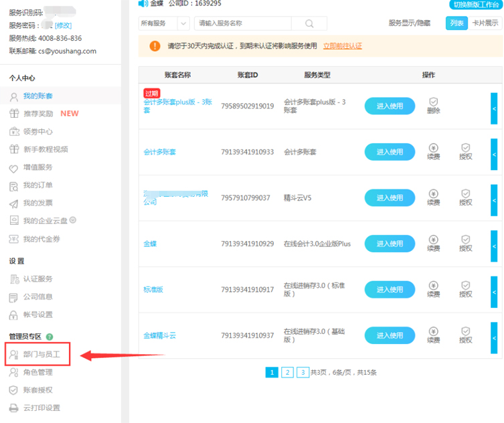Click the [修改] password link
This screenshot has width=504, height=423.
pyautogui.click(x=63, y=25)
